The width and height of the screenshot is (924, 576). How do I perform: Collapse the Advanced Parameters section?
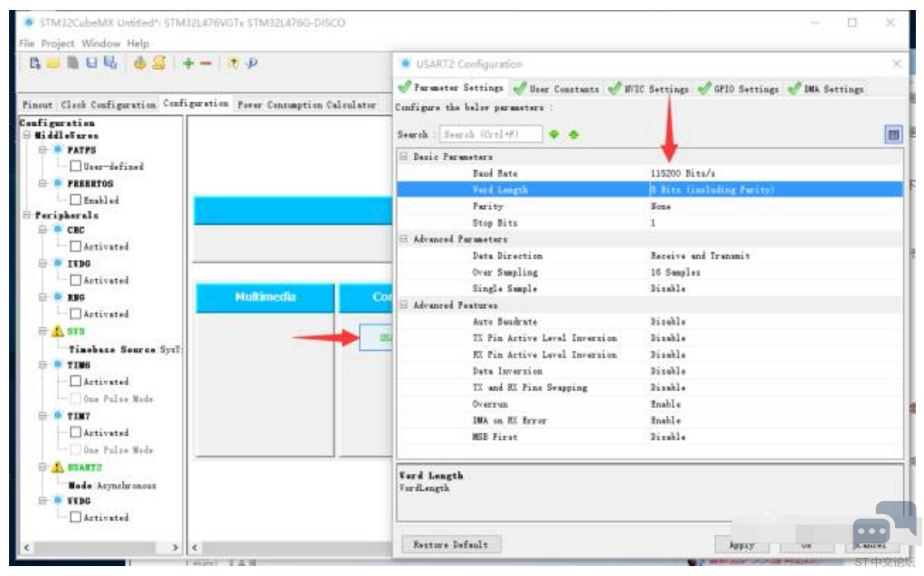click(x=403, y=239)
